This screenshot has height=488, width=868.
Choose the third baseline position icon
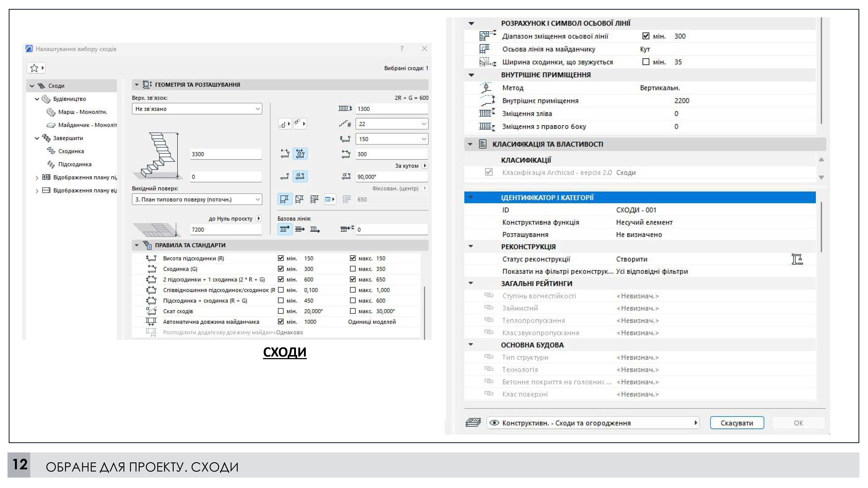click(x=315, y=229)
